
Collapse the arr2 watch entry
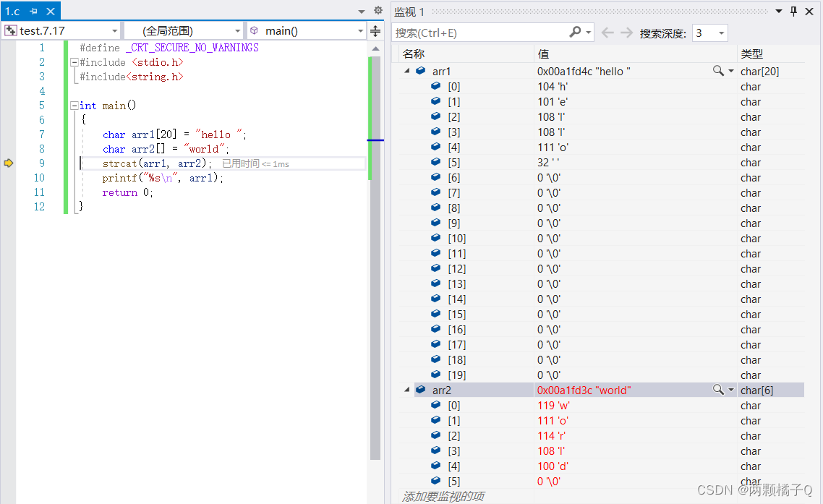click(406, 390)
